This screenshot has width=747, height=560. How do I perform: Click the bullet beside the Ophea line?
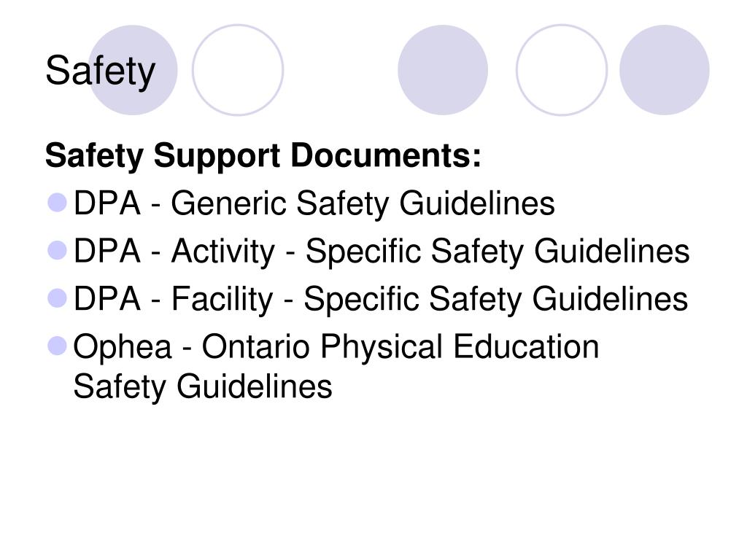pyautogui.click(x=57, y=346)
